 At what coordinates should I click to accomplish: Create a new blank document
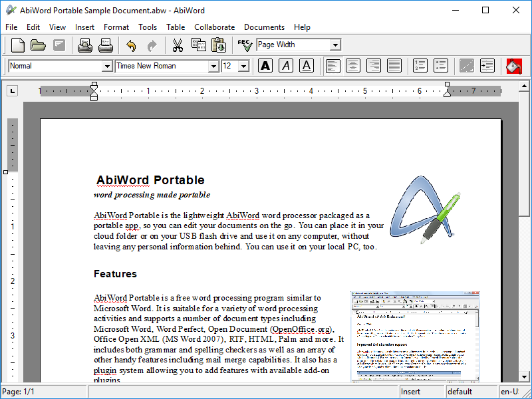tap(18, 45)
